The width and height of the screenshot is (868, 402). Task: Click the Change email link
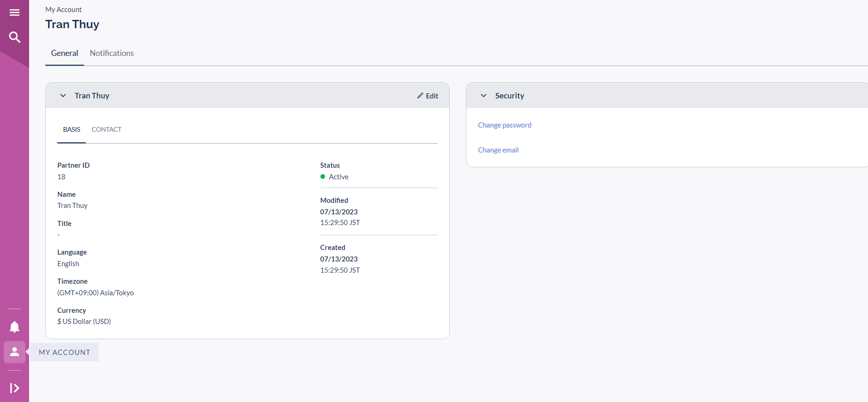[498, 150]
